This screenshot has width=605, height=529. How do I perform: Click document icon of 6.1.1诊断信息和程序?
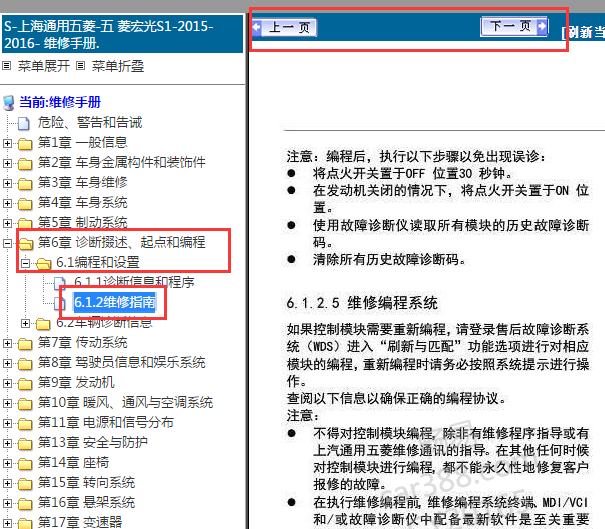[x=60, y=283]
